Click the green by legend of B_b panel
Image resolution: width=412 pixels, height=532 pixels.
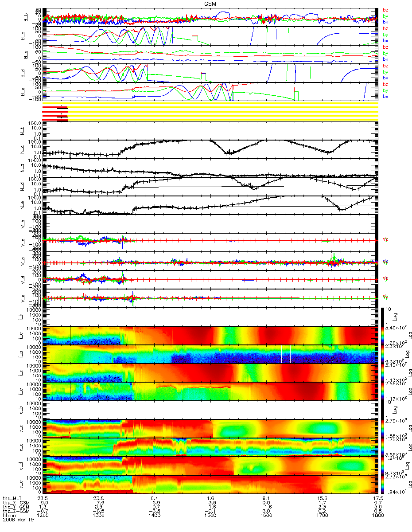[x=385, y=16]
